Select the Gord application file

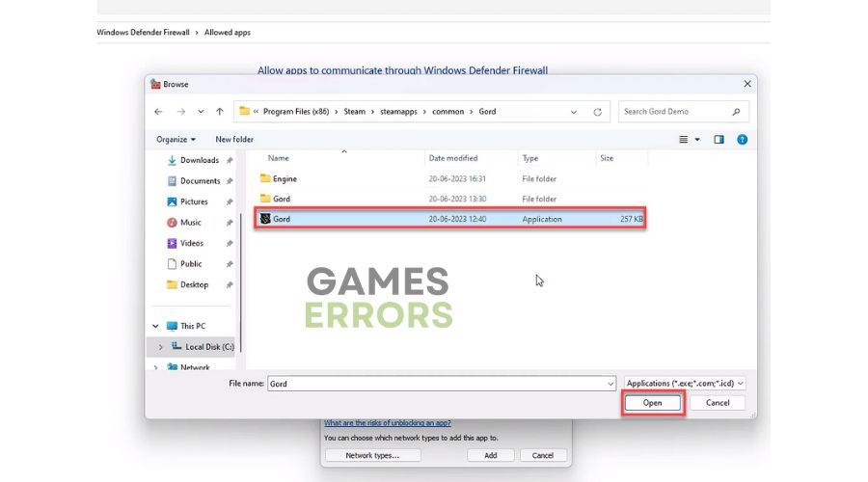[x=450, y=219]
